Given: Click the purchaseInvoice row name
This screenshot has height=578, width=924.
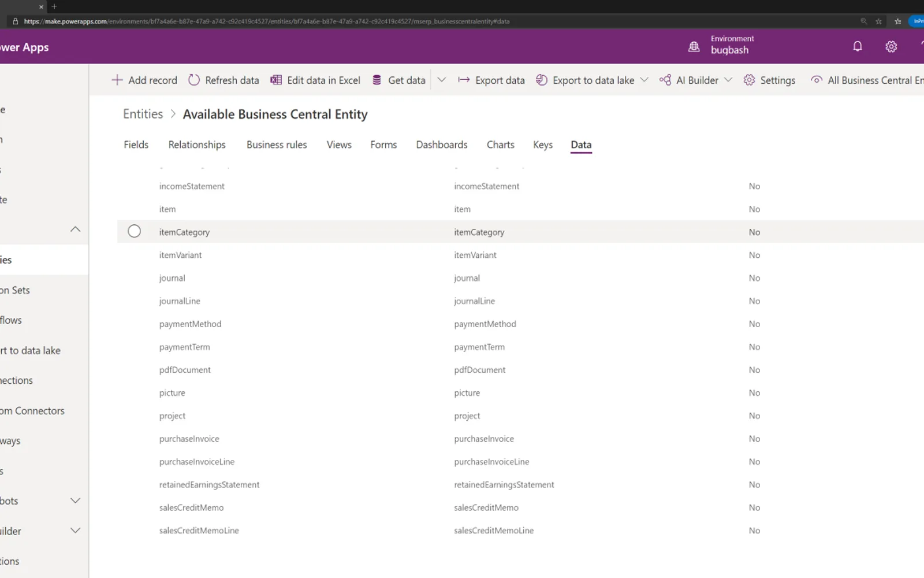Looking at the screenshot, I should click(189, 439).
